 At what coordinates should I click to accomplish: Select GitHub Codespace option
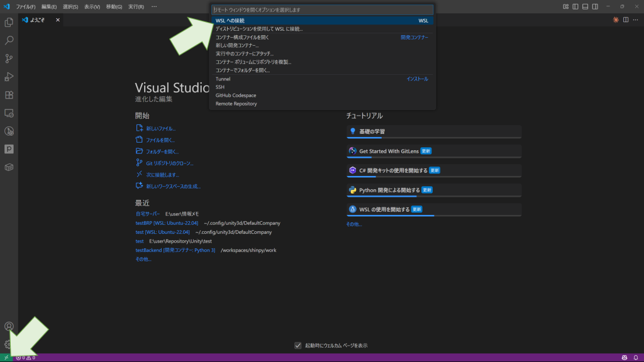click(323, 96)
